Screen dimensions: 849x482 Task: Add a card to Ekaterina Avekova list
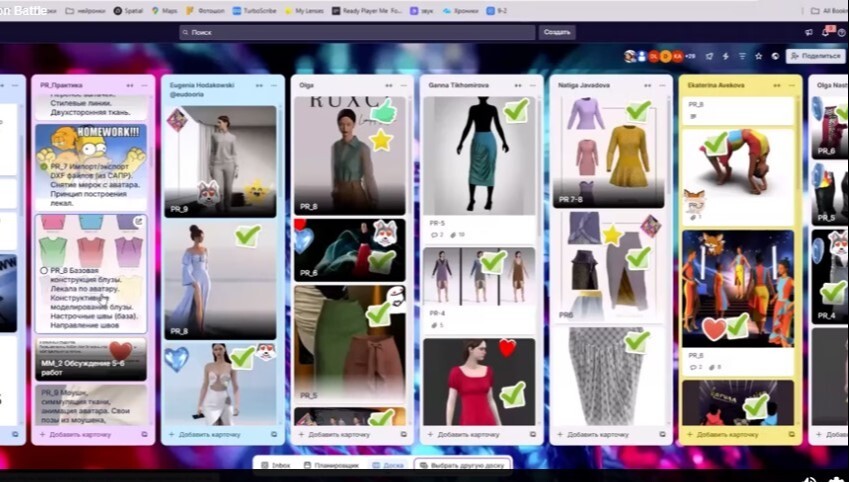[723, 435]
